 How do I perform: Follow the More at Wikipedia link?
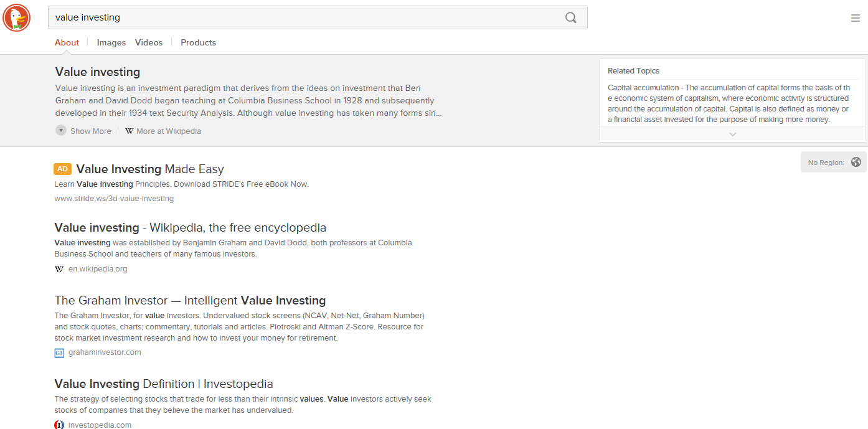pos(169,131)
